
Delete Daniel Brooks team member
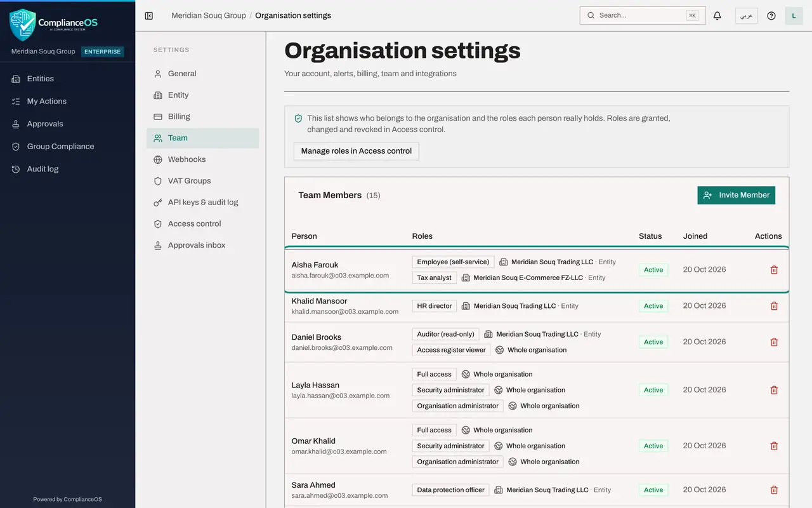point(774,342)
